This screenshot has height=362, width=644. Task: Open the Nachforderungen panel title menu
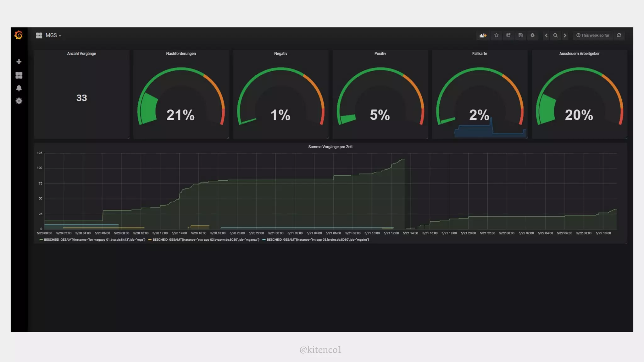click(181, 54)
